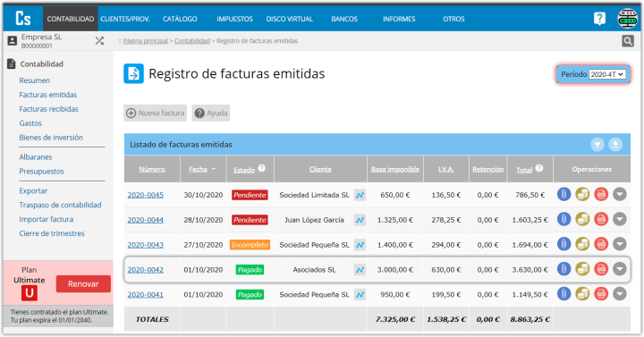The height and width of the screenshot is (337, 644).
Task: Click PDF icon for invoice 2020-0043
Action: [x=601, y=244]
